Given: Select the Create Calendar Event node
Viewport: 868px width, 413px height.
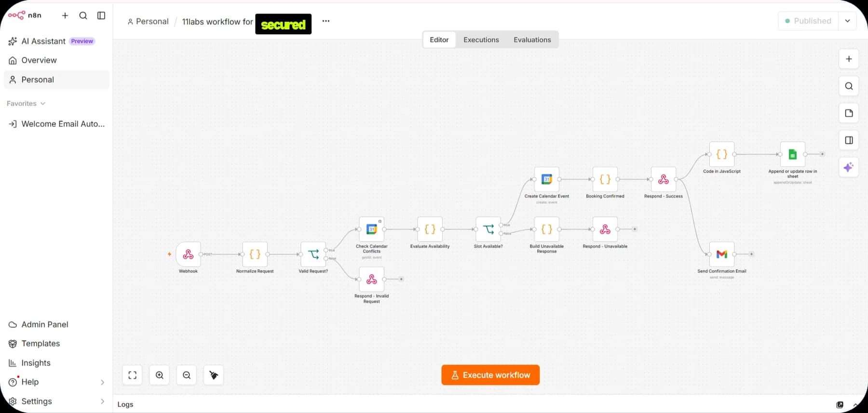Looking at the screenshot, I should point(546,179).
